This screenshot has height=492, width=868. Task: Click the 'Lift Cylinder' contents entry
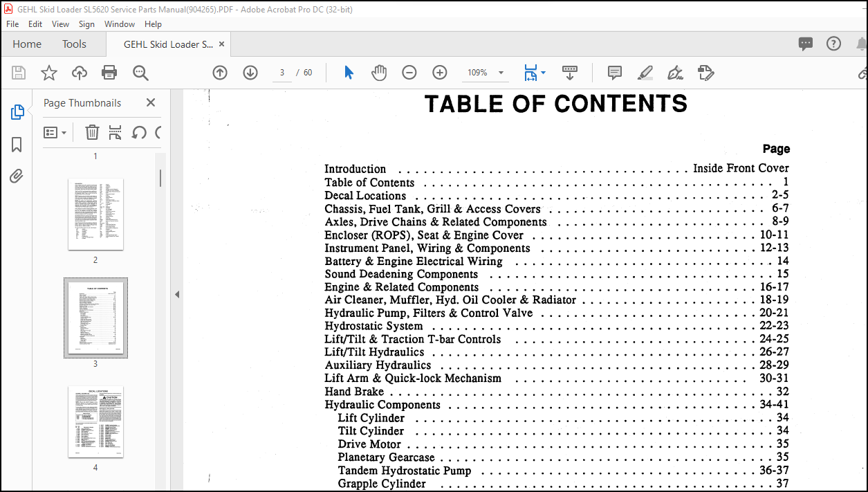371,418
